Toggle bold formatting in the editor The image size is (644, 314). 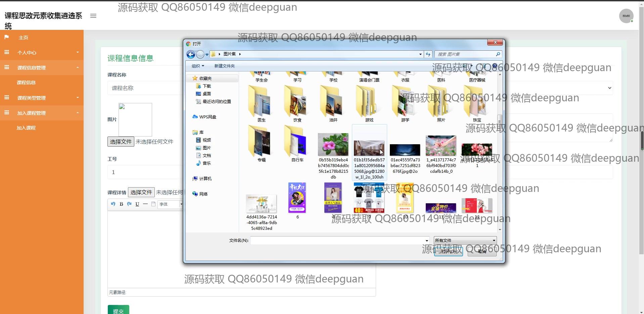click(x=121, y=204)
